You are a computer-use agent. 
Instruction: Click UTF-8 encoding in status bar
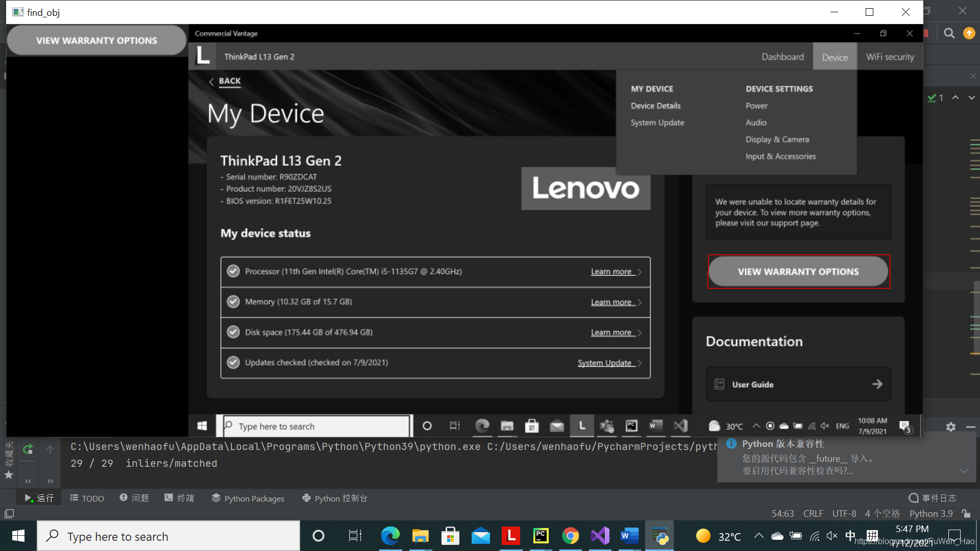[x=844, y=513]
